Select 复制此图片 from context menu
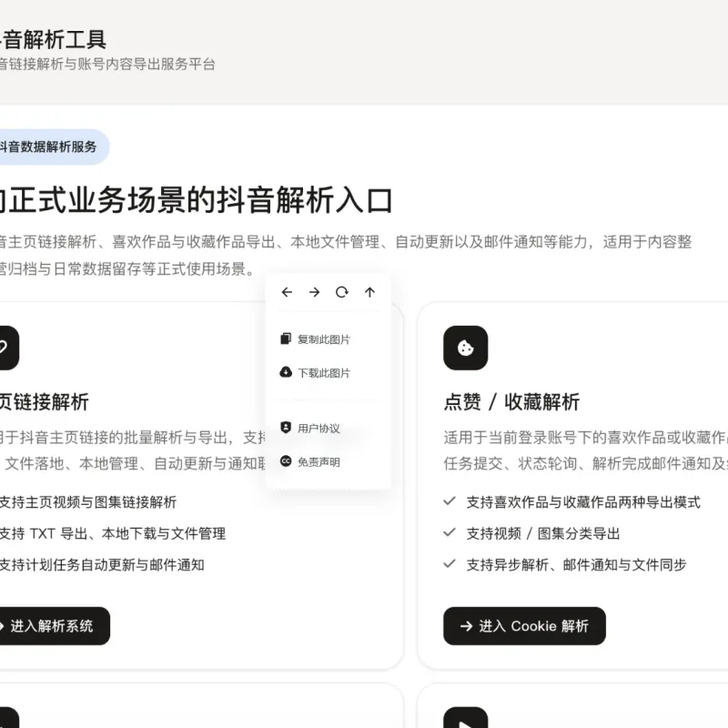This screenshot has height=728, width=728. [x=315, y=339]
